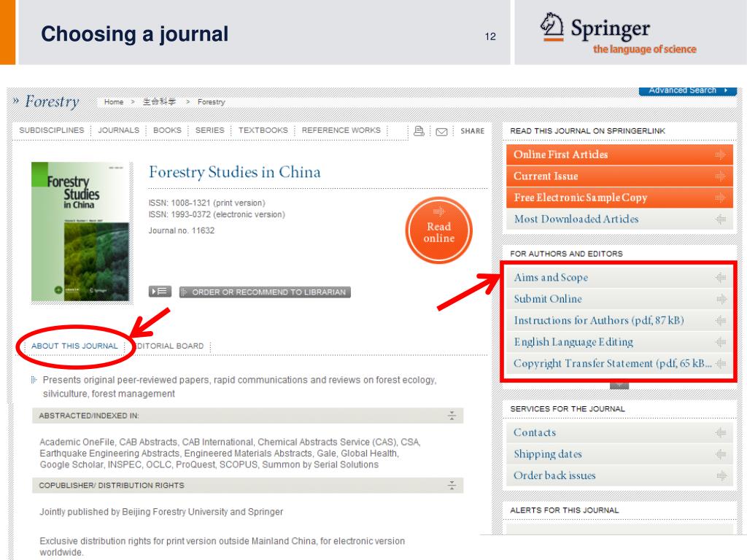Collapse the For Authors and Editors panel handle
This screenshot has height=560, width=747.
pyautogui.click(x=619, y=385)
